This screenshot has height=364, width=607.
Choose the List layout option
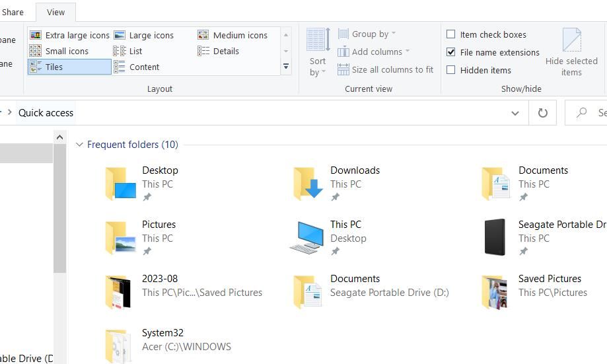coord(128,51)
